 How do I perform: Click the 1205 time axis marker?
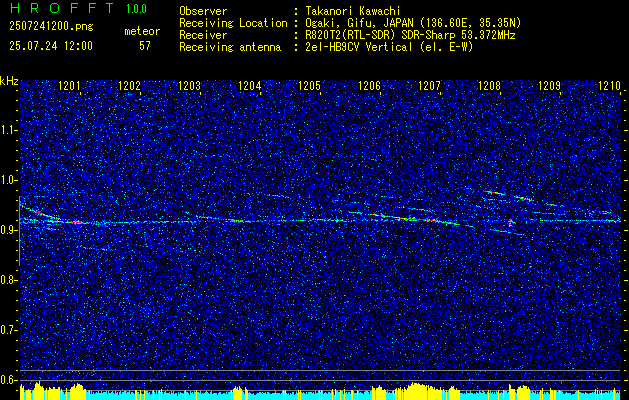(x=310, y=85)
